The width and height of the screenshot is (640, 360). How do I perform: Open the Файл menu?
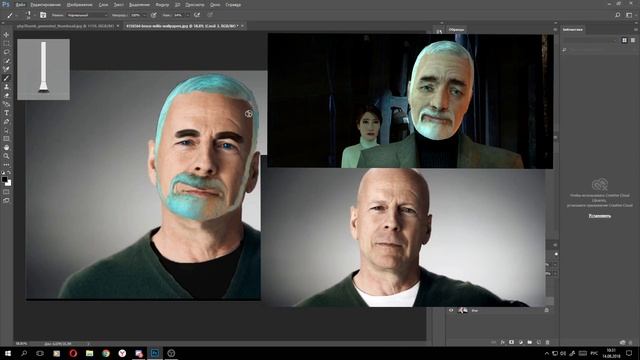pyautogui.click(x=20, y=5)
